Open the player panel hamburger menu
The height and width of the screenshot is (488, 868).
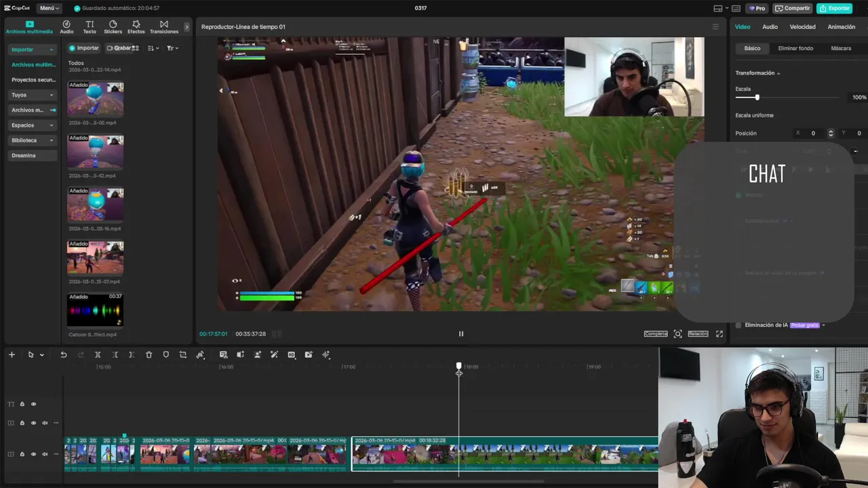pos(715,26)
